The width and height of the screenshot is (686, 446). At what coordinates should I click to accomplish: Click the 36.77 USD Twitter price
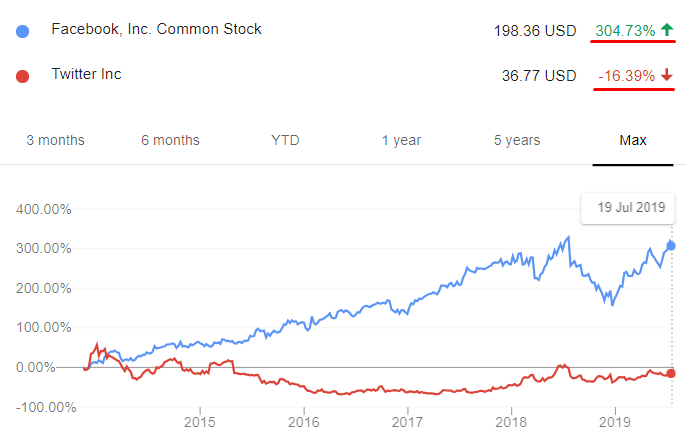(x=539, y=76)
